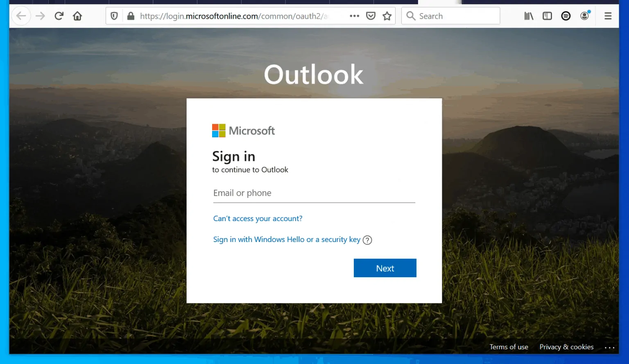The width and height of the screenshot is (629, 364).
Task: Open the tracking protection shield panel
Action: pos(114,16)
